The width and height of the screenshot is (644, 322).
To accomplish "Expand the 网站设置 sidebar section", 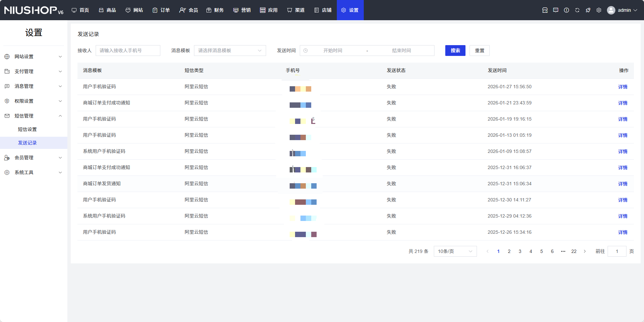I will coord(34,57).
